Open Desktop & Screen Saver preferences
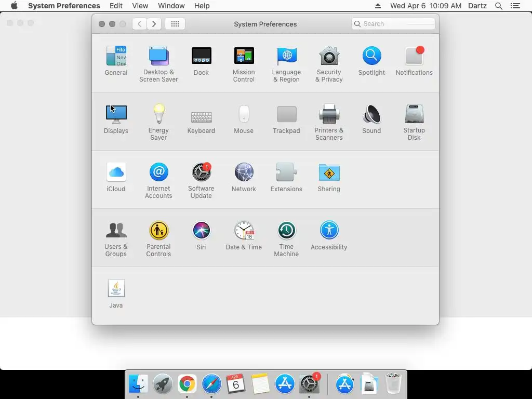The height and width of the screenshot is (399, 532). pos(158,64)
